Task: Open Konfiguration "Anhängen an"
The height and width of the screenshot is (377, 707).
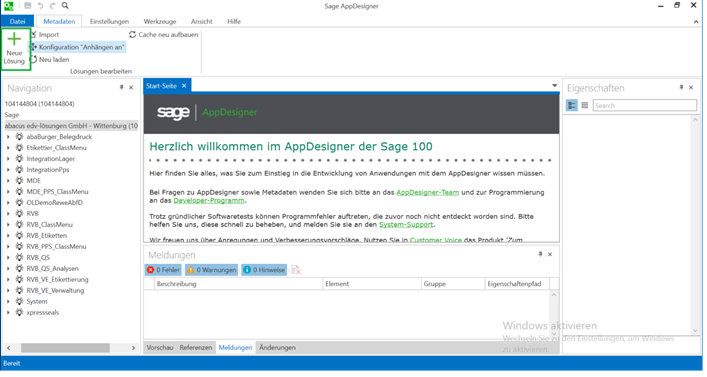Action: tap(77, 47)
